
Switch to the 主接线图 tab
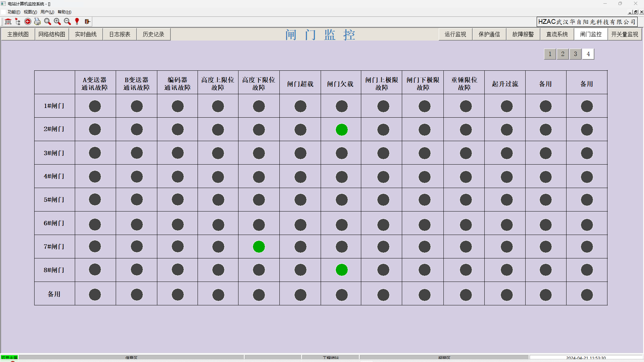[18, 35]
